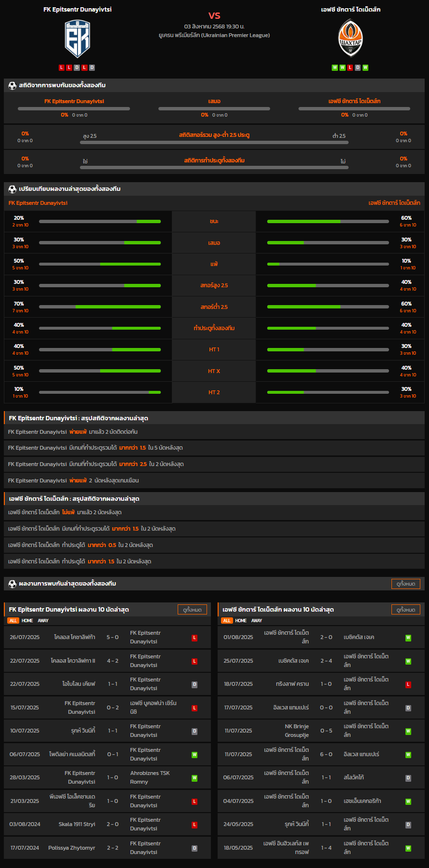Screen dimensions: 429x868
Task: Click the "Skala 1911 Stryi" team name
Action: (77, 825)
